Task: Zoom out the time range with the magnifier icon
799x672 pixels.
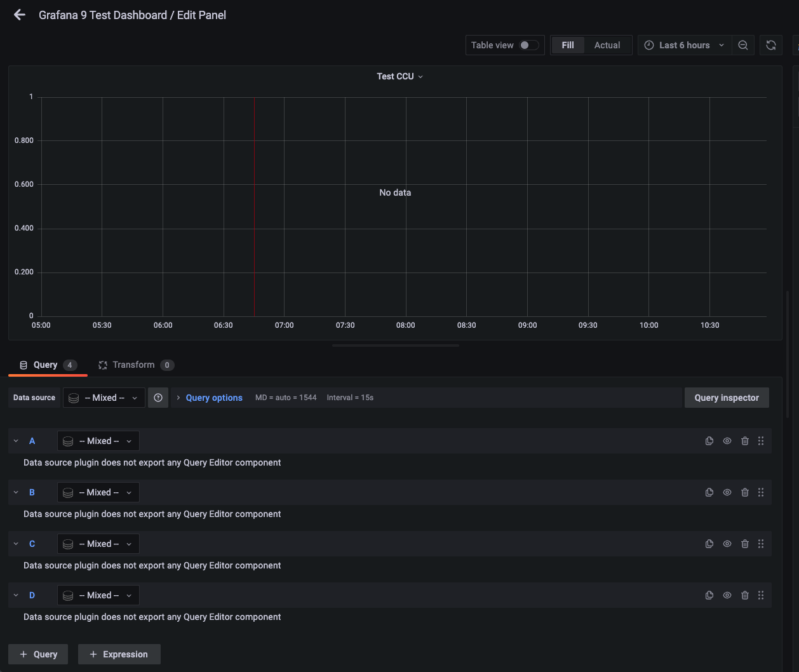Action: pos(743,45)
